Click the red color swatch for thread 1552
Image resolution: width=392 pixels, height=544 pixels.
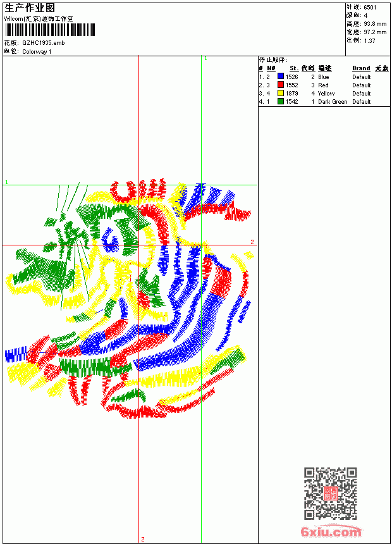(x=281, y=85)
